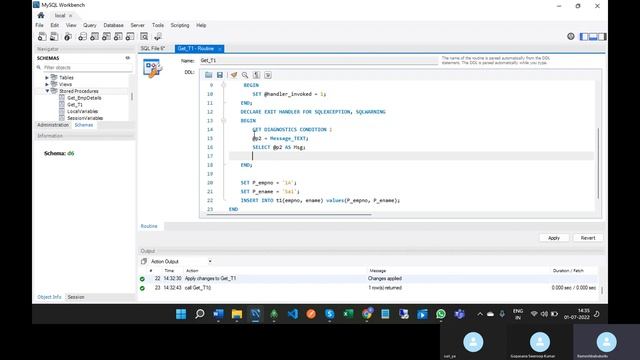Beautify the routine DDL code

[x=233, y=75]
